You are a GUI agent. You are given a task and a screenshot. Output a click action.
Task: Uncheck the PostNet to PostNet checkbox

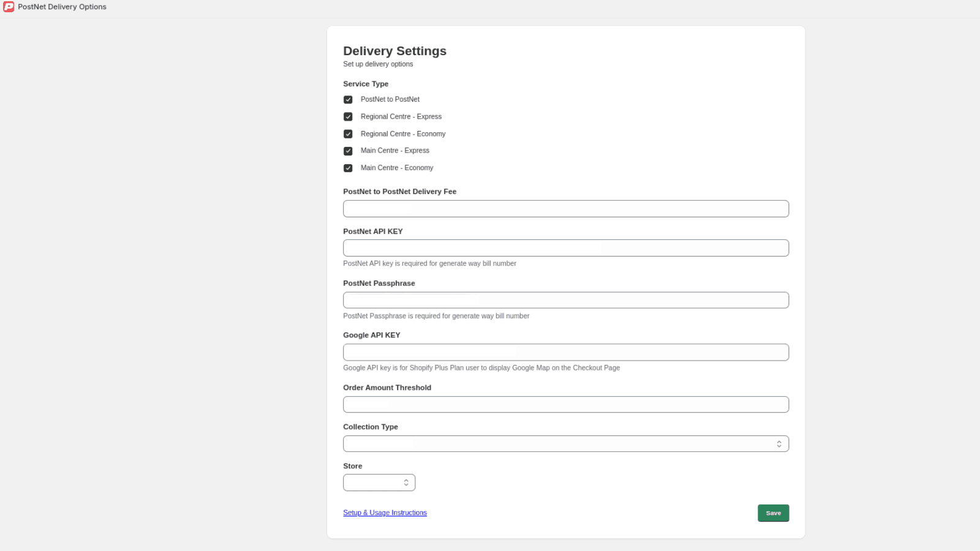[348, 100]
